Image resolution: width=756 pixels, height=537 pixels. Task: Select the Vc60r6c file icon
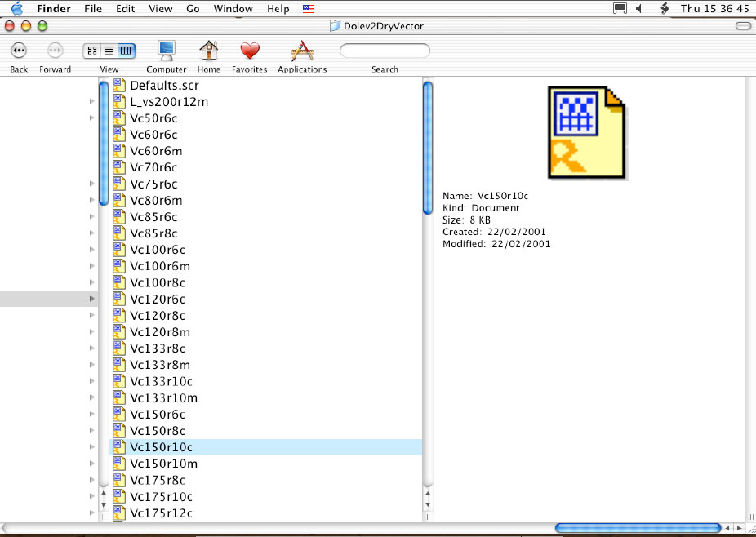(x=119, y=134)
